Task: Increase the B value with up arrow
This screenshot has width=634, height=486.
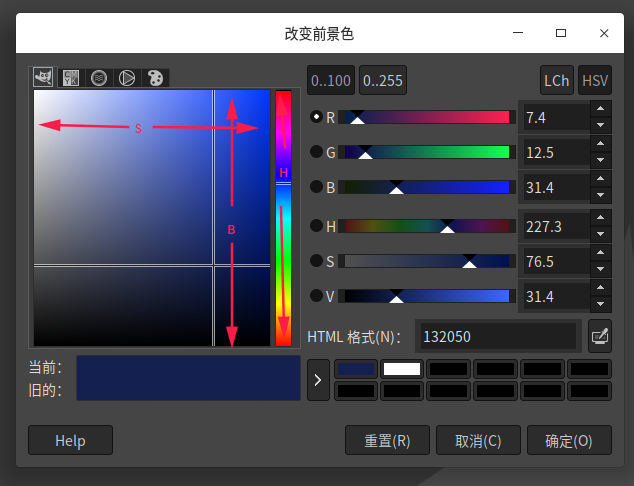Action: (x=600, y=178)
